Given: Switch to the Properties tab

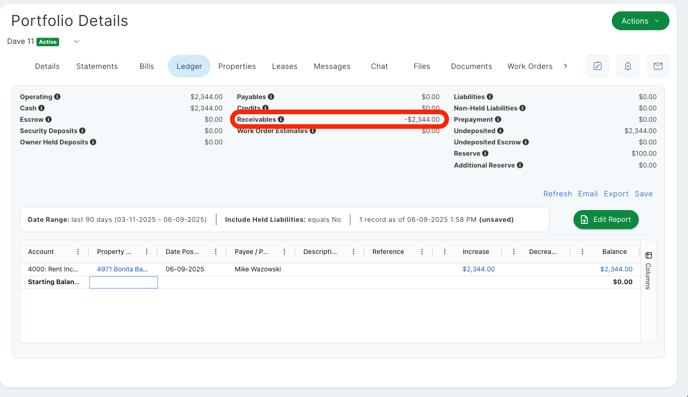Looking at the screenshot, I should click(237, 66).
